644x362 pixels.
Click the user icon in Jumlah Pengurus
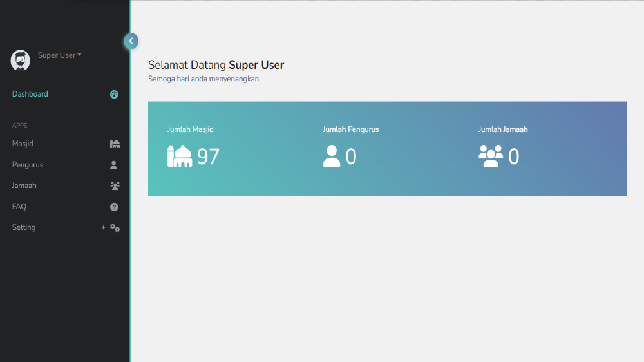coord(332,156)
